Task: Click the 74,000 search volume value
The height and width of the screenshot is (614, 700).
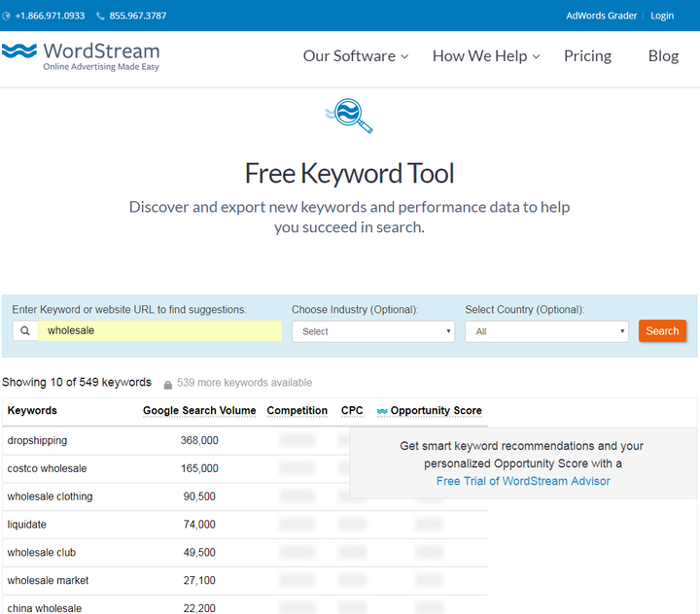Action: coord(199,525)
